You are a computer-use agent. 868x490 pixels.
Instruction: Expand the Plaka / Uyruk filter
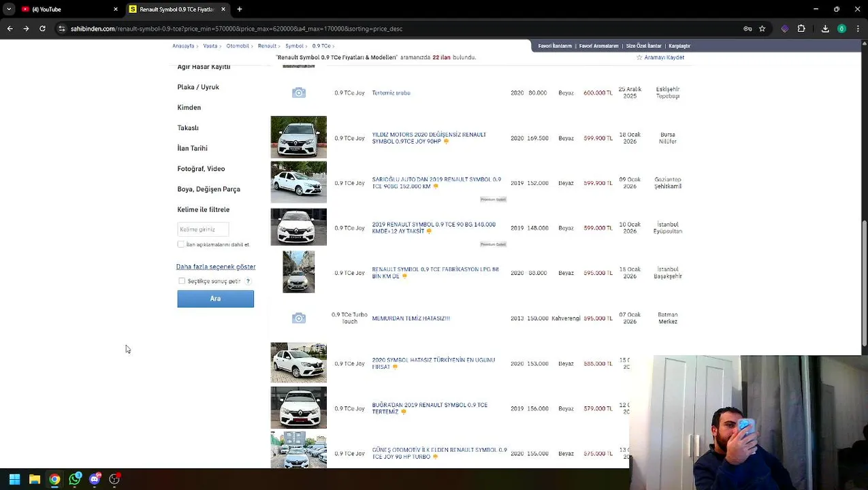point(198,87)
